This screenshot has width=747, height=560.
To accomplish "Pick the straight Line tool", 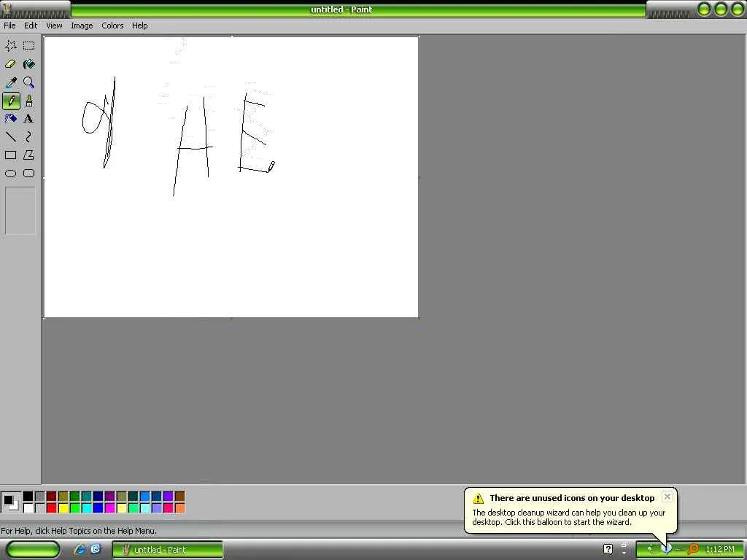I will tap(10, 137).
